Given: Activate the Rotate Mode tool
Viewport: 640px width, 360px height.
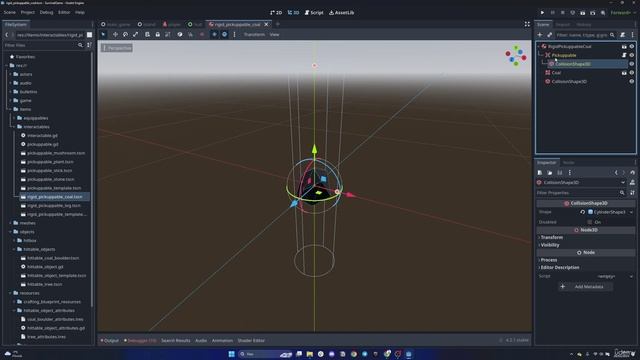Looking at the screenshot, I should click(125, 35).
